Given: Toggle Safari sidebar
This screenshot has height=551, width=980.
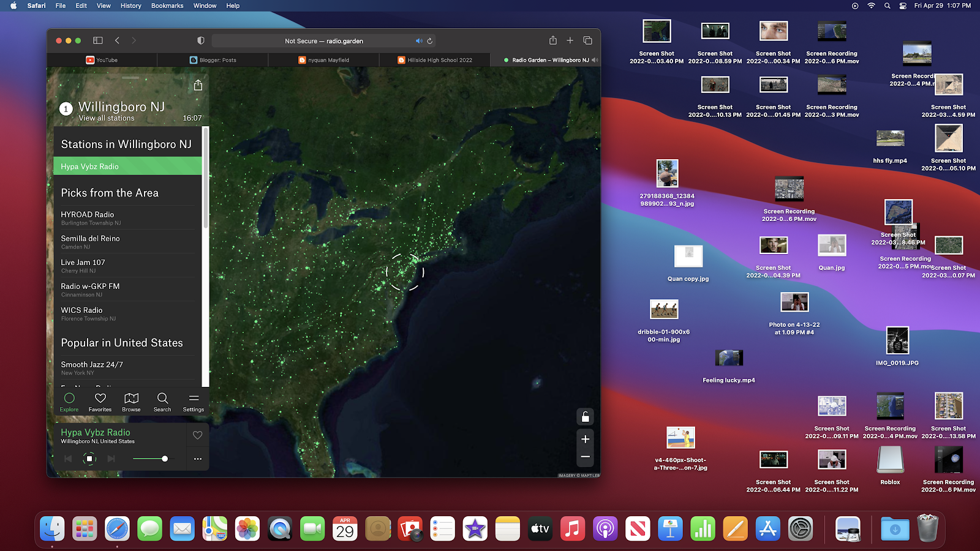Looking at the screenshot, I should [x=97, y=40].
